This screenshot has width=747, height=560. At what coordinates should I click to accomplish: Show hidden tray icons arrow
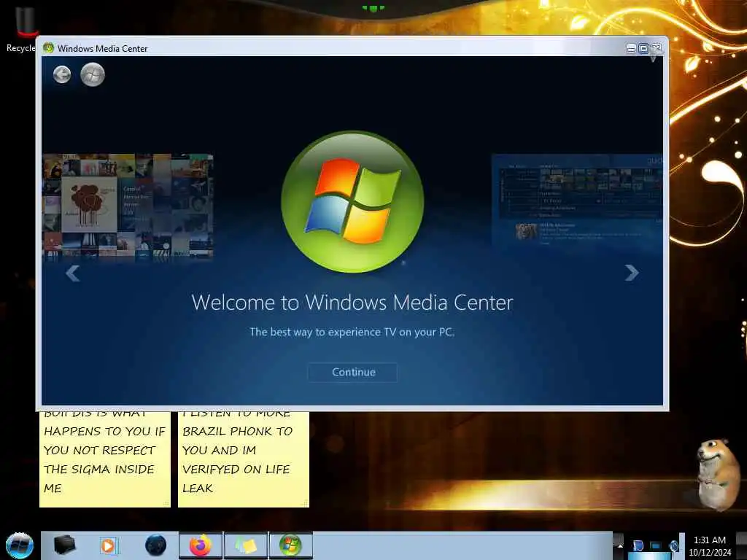620,545
